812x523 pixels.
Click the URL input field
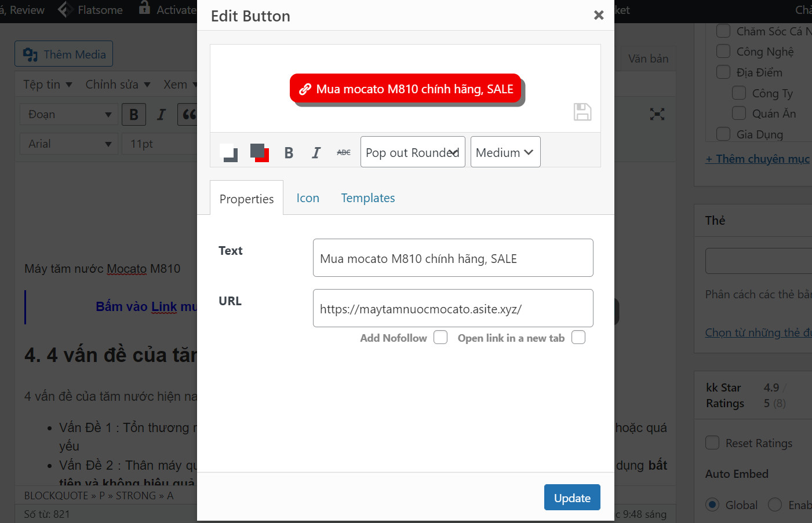click(453, 308)
